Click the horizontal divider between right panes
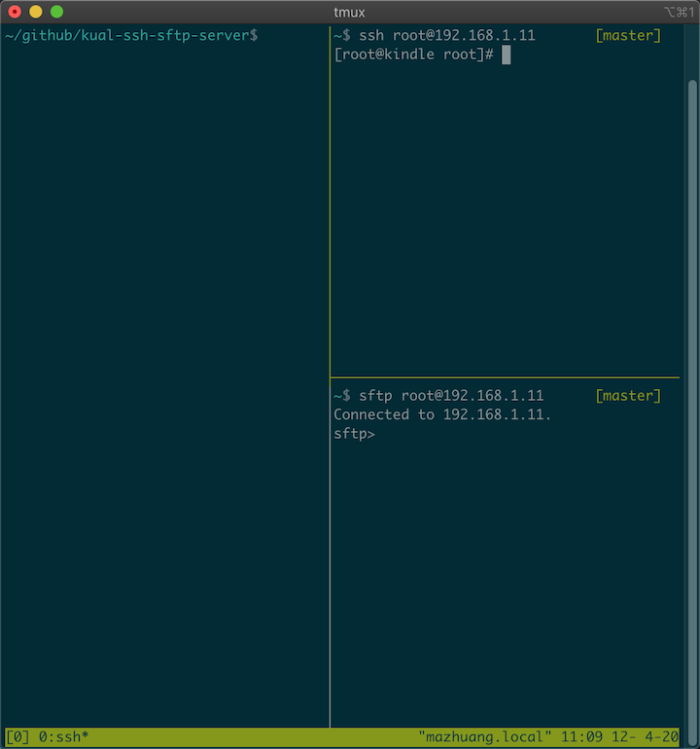 coord(505,377)
